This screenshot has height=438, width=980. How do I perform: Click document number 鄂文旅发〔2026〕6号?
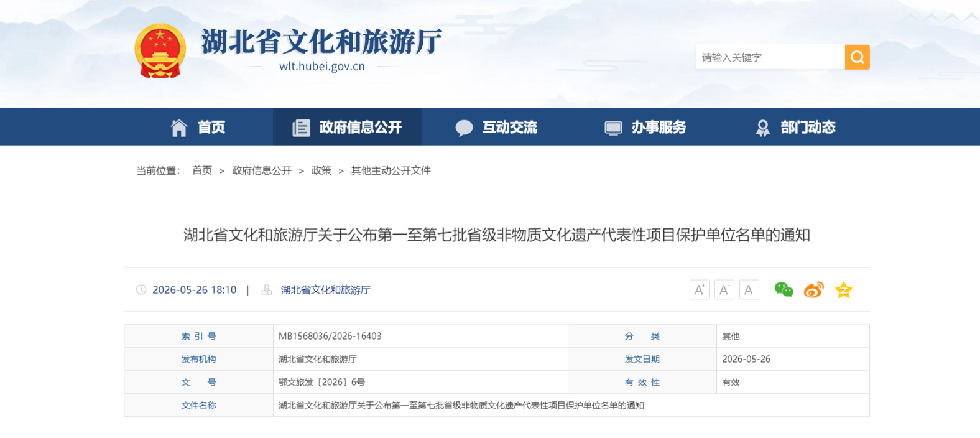click(321, 383)
